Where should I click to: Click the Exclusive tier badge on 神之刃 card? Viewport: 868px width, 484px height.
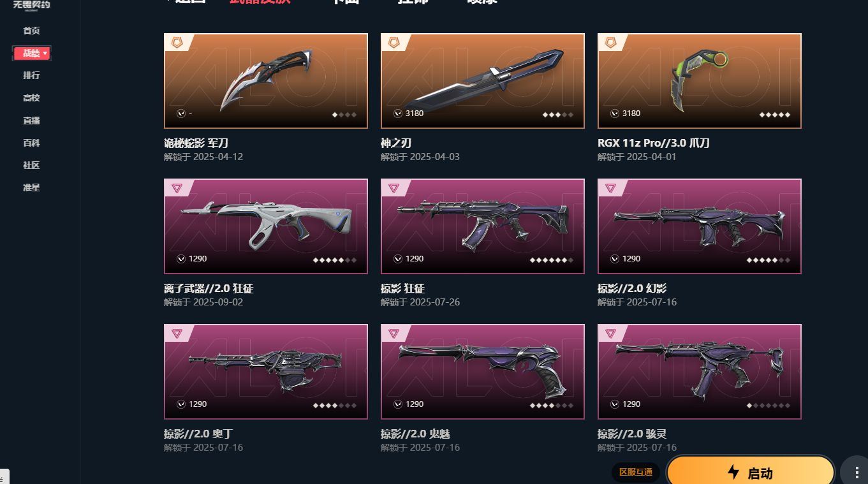(x=394, y=43)
